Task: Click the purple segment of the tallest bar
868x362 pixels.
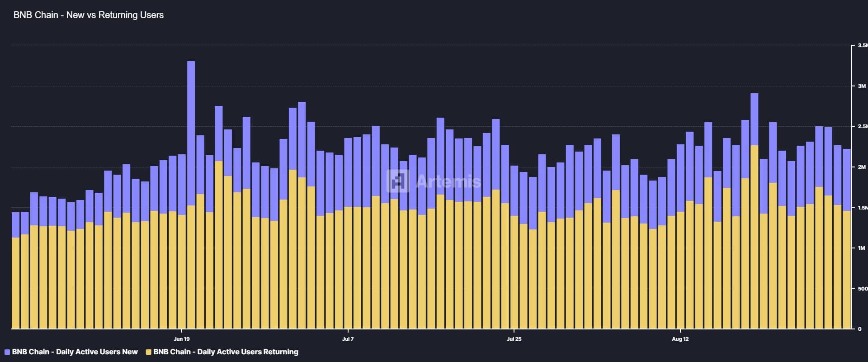Action: coord(191,131)
